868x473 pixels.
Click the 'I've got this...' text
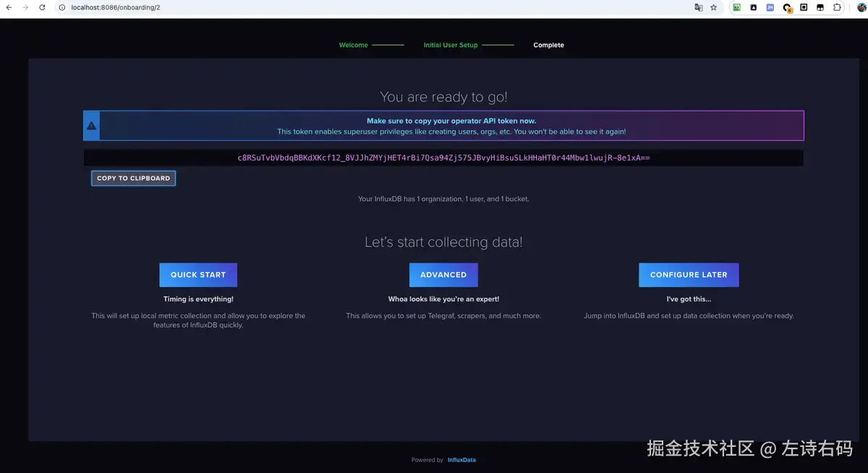(x=689, y=299)
